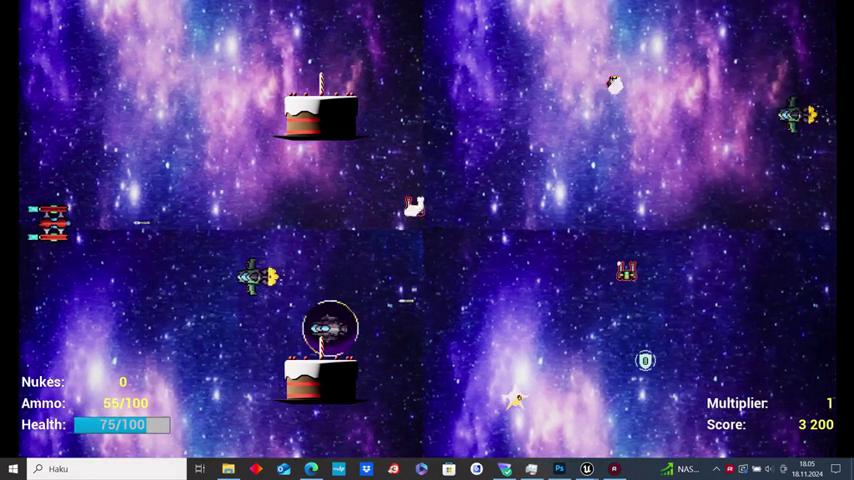Image resolution: width=854 pixels, height=480 pixels.
Task: Click the Multiplier label
Action: (x=737, y=403)
